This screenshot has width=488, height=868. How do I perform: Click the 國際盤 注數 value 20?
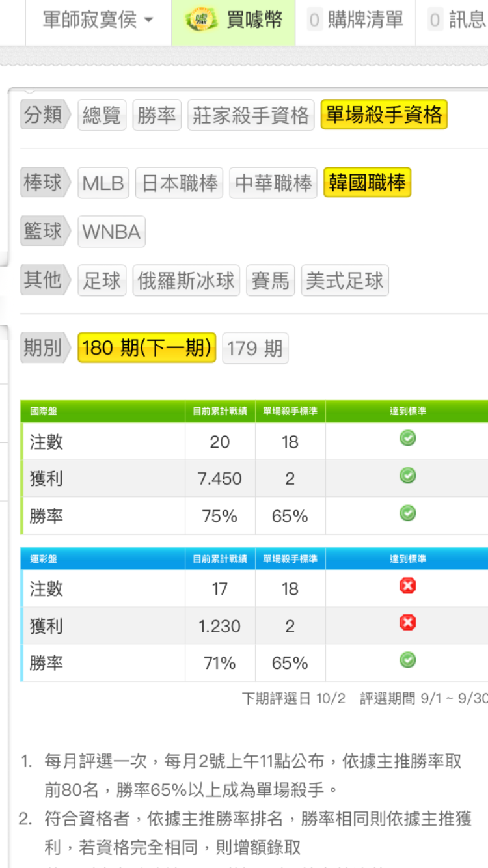coord(220,442)
